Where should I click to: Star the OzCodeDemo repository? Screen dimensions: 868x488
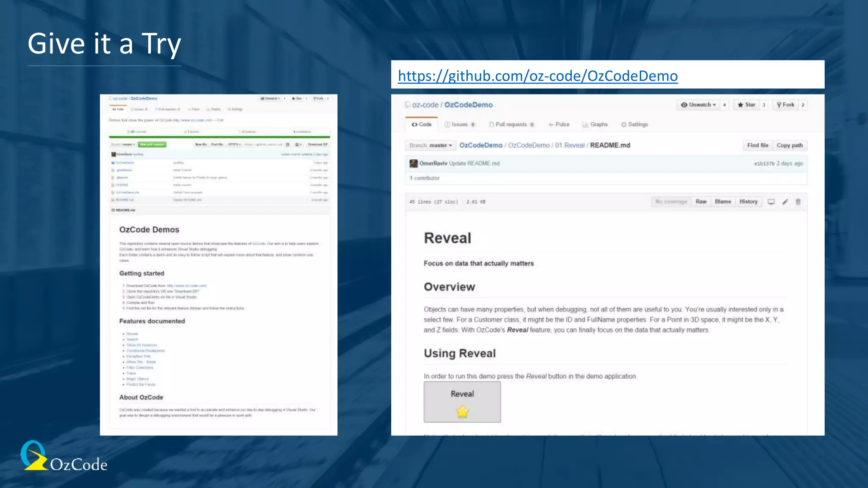point(747,105)
